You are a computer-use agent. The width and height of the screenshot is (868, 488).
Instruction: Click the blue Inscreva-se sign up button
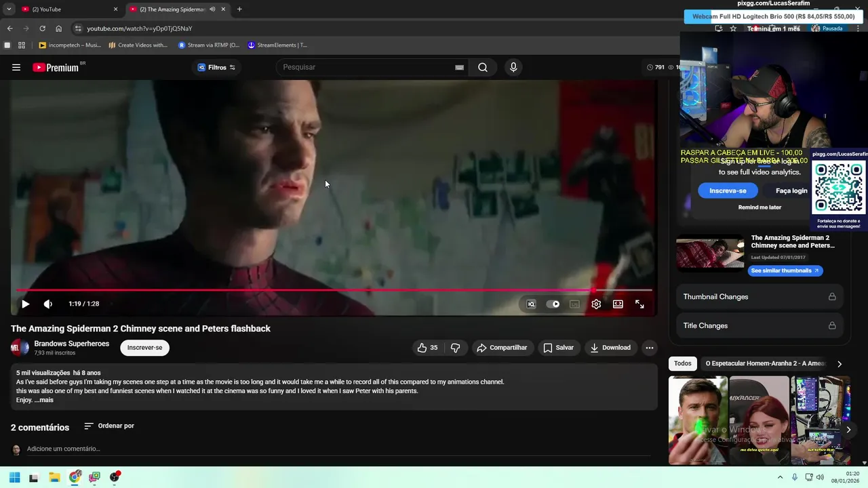(x=728, y=191)
